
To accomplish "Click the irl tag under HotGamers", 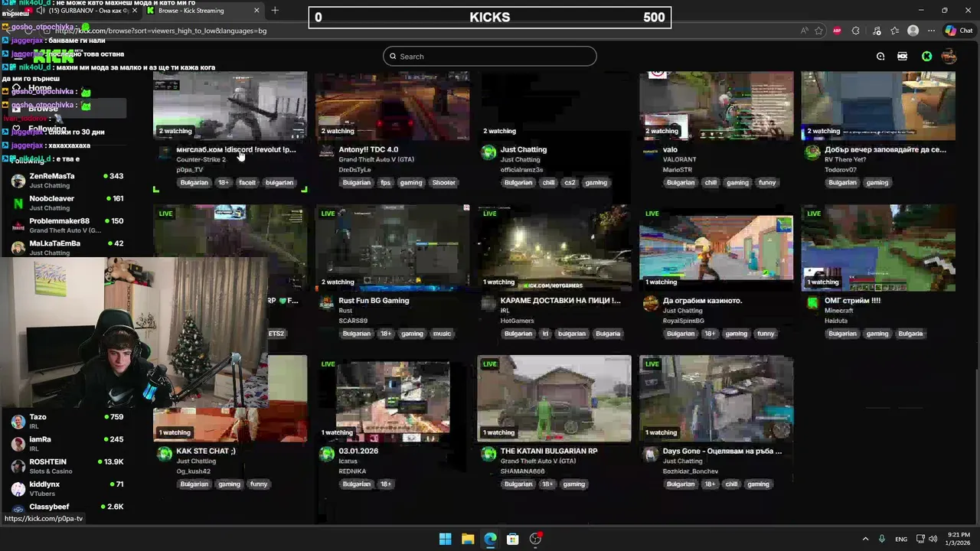I will 546,333.
